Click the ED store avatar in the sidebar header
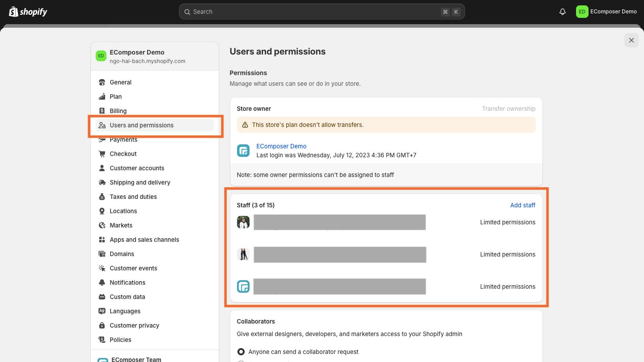 pos(101,56)
